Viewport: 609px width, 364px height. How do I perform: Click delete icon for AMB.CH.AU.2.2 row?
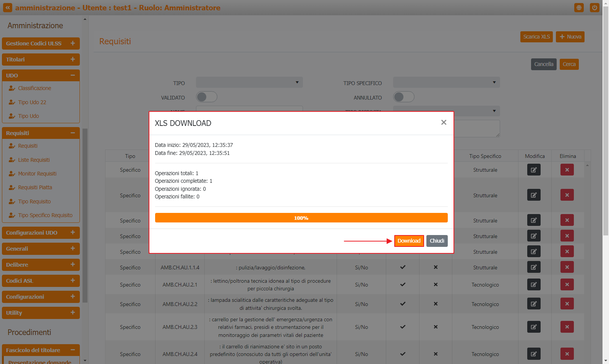click(x=567, y=304)
